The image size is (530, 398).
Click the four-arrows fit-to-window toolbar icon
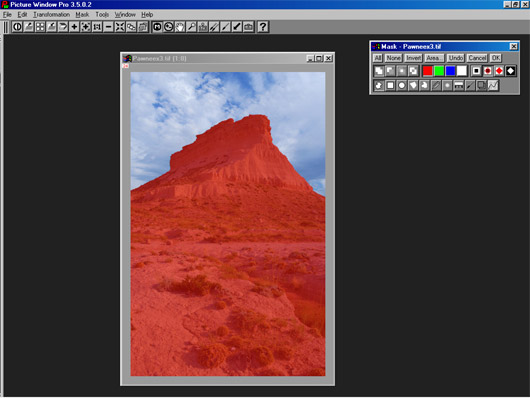120,27
